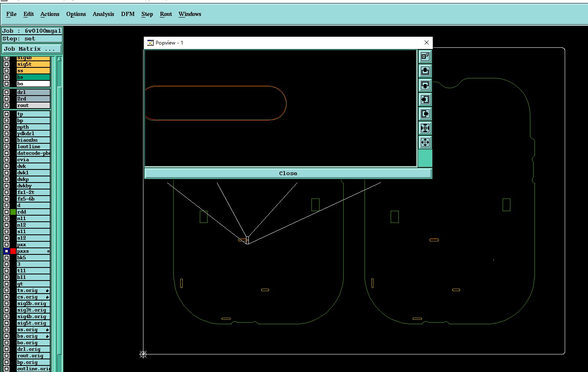Pan the Popview down
Screen dimensions: 588x372
425,85
